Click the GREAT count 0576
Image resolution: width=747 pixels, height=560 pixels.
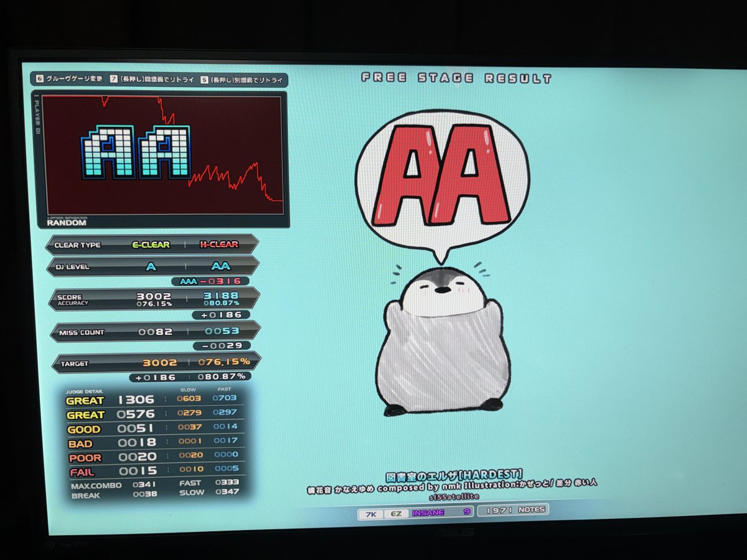click(x=136, y=414)
